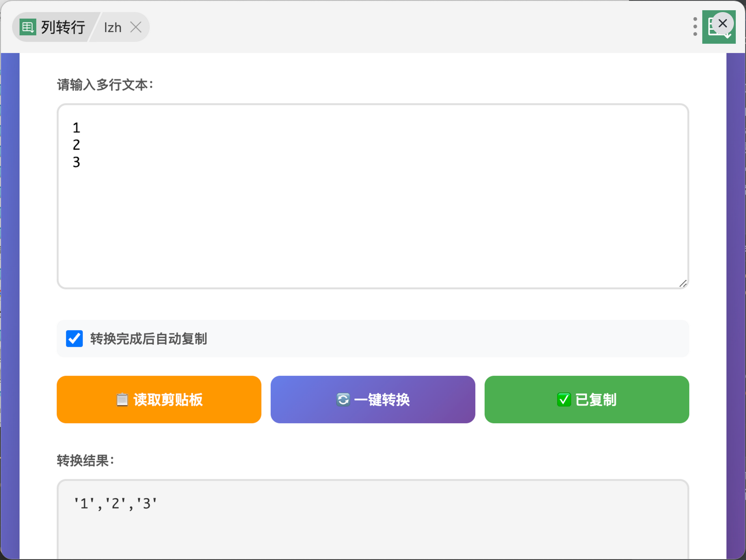
Task: Click the clipboard icon on 读取剪贴板
Action: click(122, 400)
